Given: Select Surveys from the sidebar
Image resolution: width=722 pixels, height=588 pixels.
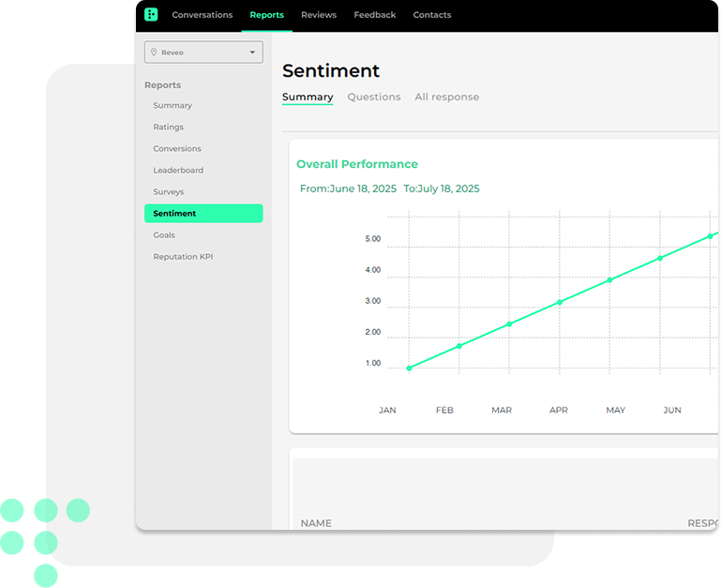Looking at the screenshot, I should coord(169,192).
